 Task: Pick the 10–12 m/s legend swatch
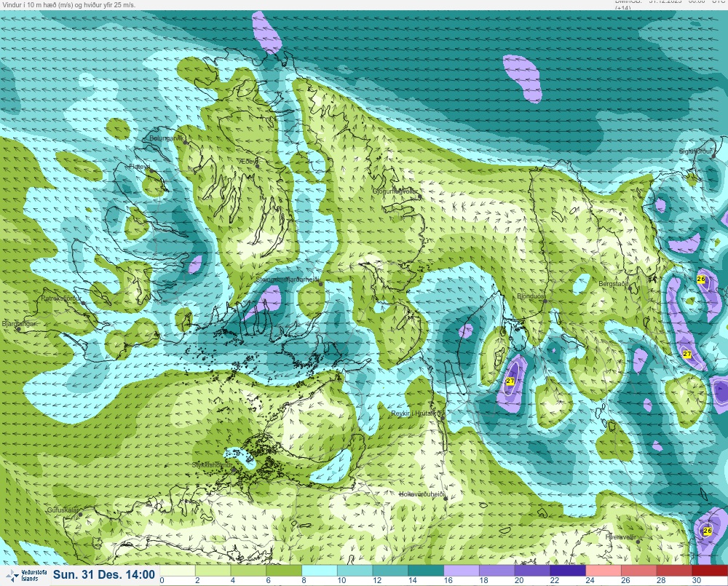coord(355,571)
